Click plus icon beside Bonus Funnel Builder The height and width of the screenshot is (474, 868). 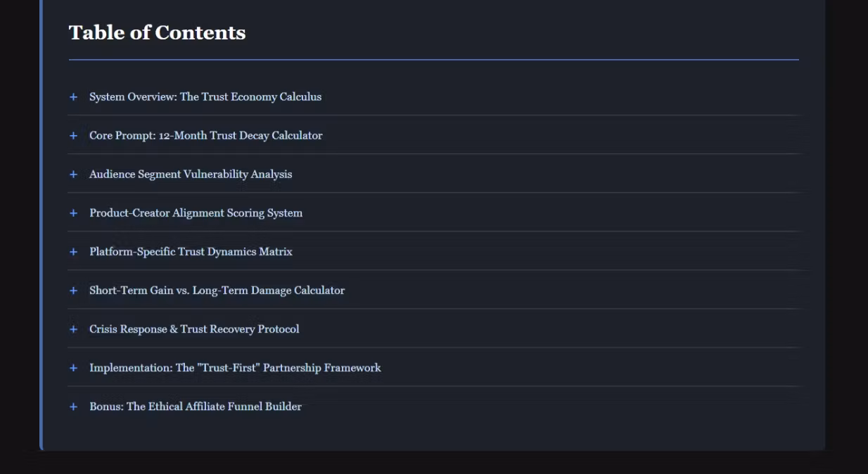[73, 406]
